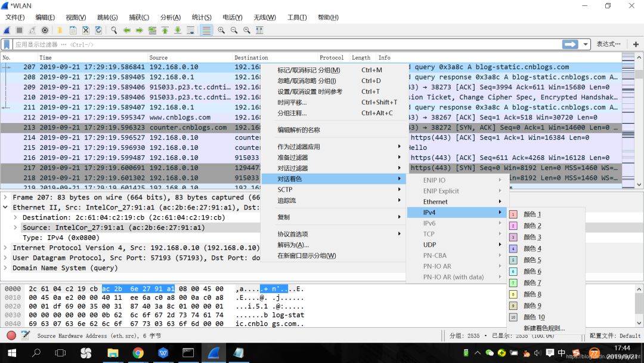Pick 颜色 4 blue swatch
Image resolution: width=644 pixels, height=363 pixels.
513,248
